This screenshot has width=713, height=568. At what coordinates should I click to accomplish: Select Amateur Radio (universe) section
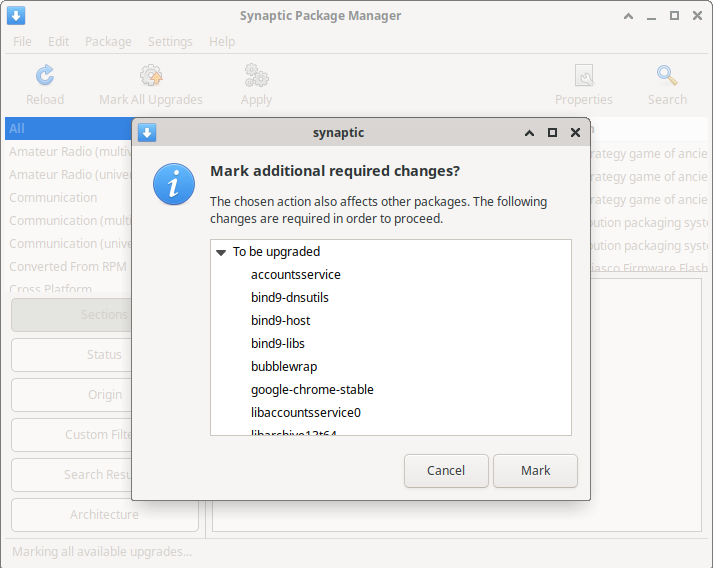[x=69, y=175]
